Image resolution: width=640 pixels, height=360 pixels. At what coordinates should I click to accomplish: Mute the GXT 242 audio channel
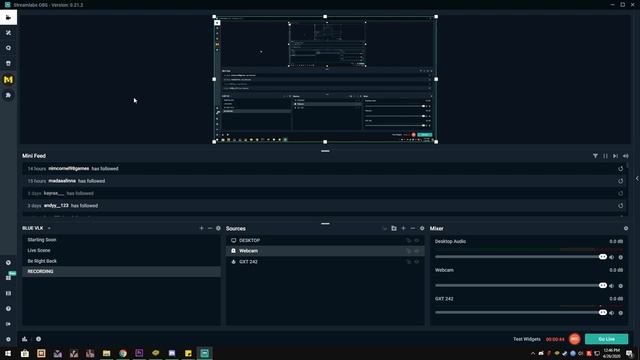click(x=611, y=313)
